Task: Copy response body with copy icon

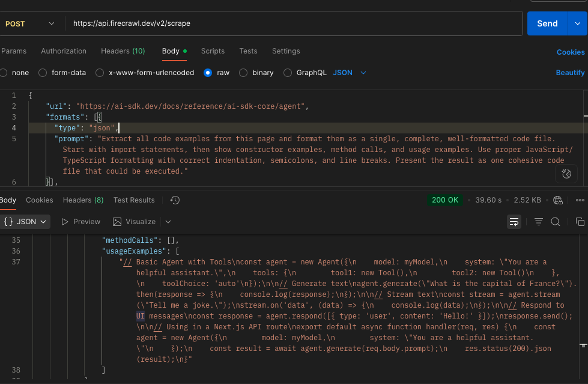Action: pyautogui.click(x=580, y=222)
